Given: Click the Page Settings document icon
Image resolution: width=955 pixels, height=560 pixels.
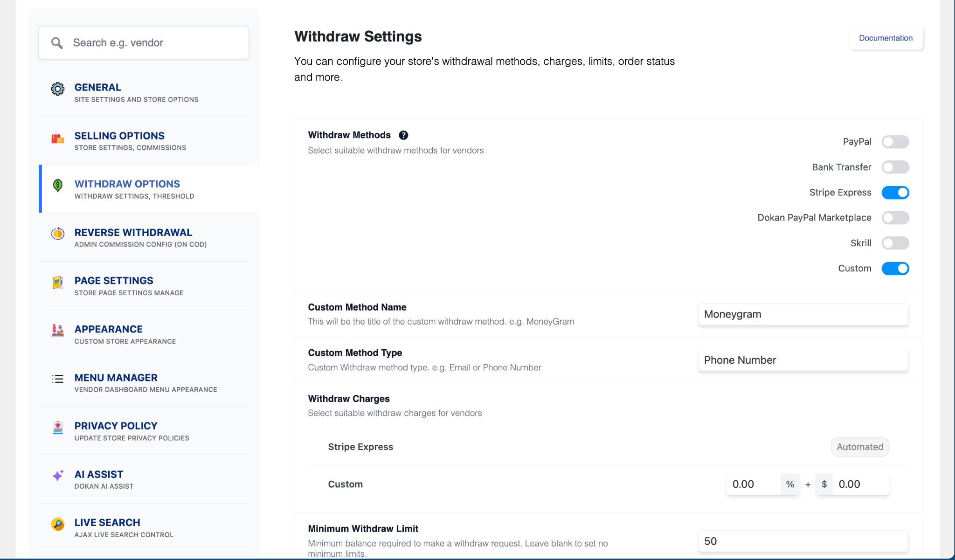Looking at the screenshot, I should [x=57, y=283].
